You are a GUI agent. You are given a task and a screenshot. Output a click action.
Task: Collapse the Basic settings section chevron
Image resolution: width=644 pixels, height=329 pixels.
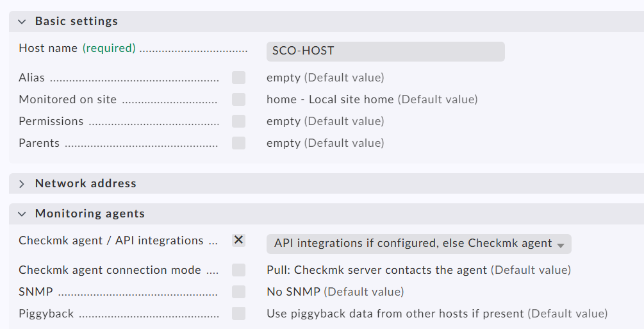(x=22, y=21)
